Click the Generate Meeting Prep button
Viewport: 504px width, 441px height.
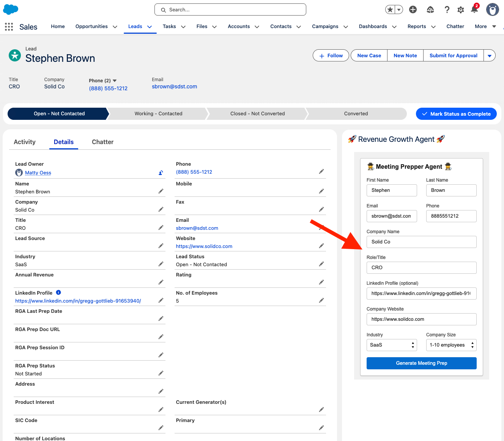click(x=421, y=363)
